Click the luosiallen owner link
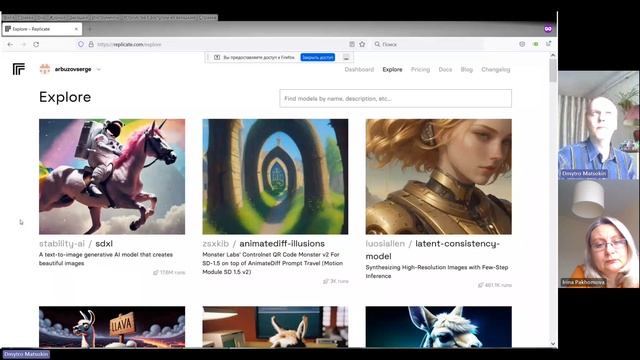Screen dimensions: 640x360 pyautogui.click(x=385, y=244)
